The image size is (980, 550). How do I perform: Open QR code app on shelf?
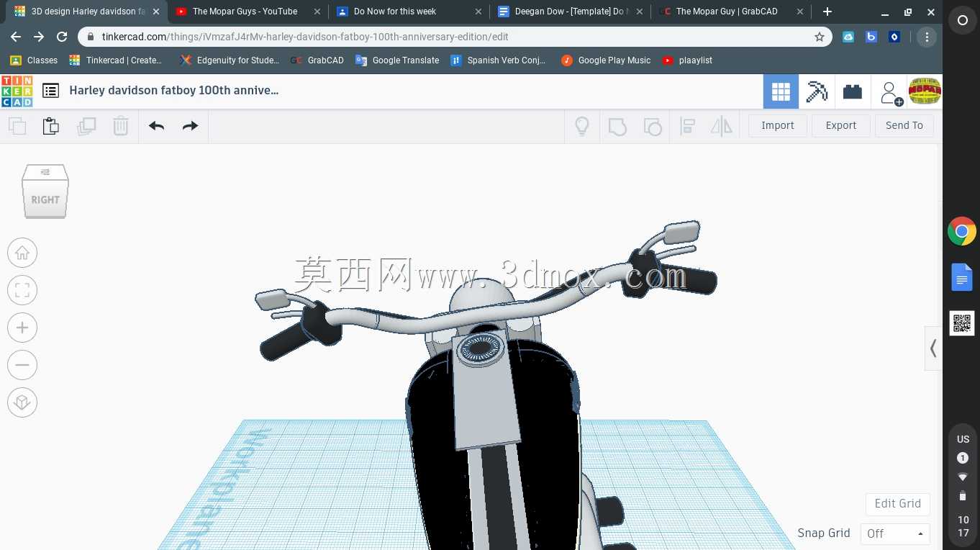962,323
